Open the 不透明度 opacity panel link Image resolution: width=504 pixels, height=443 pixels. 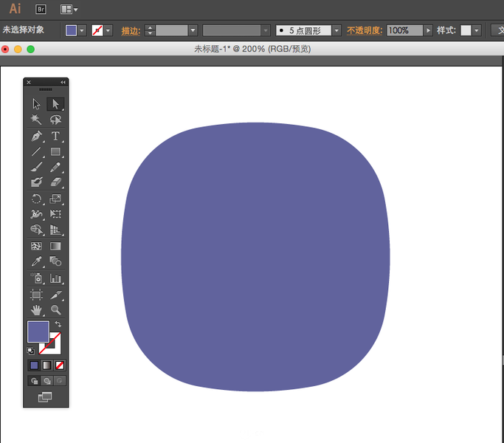(365, 31)
